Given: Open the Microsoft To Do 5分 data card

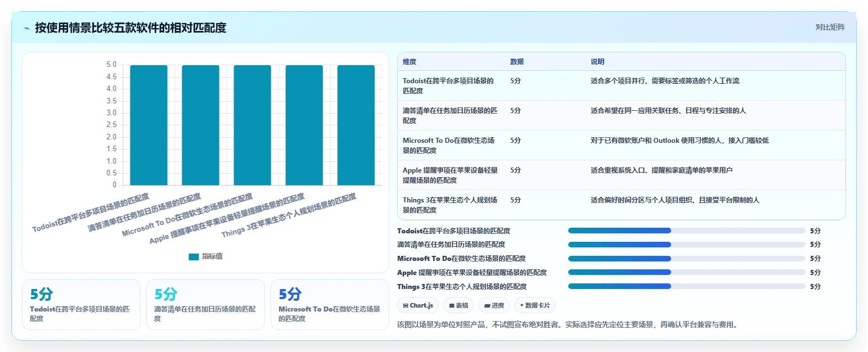Looking at the screenshot, I should pyautogui.click(x=330, y=304).
